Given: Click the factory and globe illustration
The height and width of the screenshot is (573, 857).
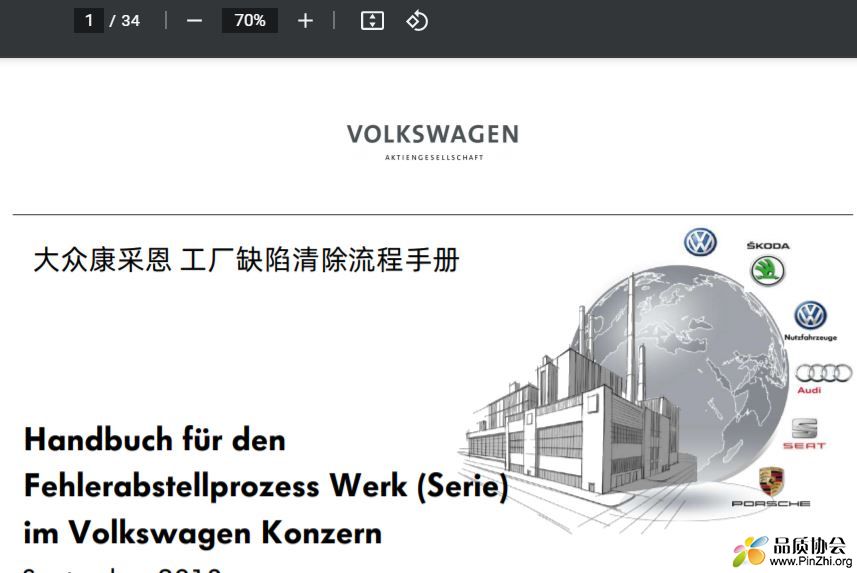Looking at the screenshot, I should [623, 398].
